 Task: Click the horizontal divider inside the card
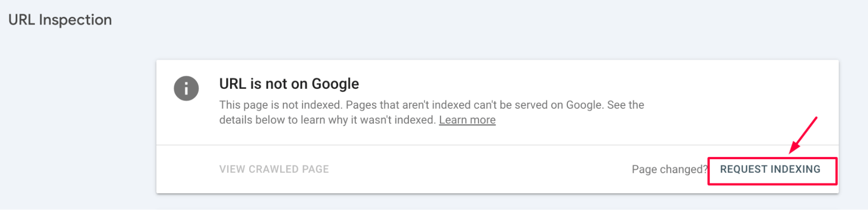click(497, 145)
